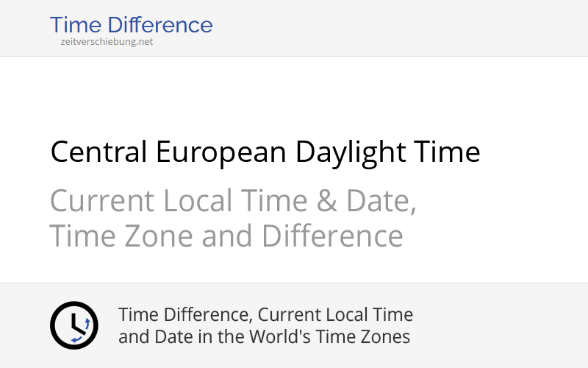Click the blue circular arrows on the clock
The width and height of the screenshot is (588, 368).
(87, 325)
